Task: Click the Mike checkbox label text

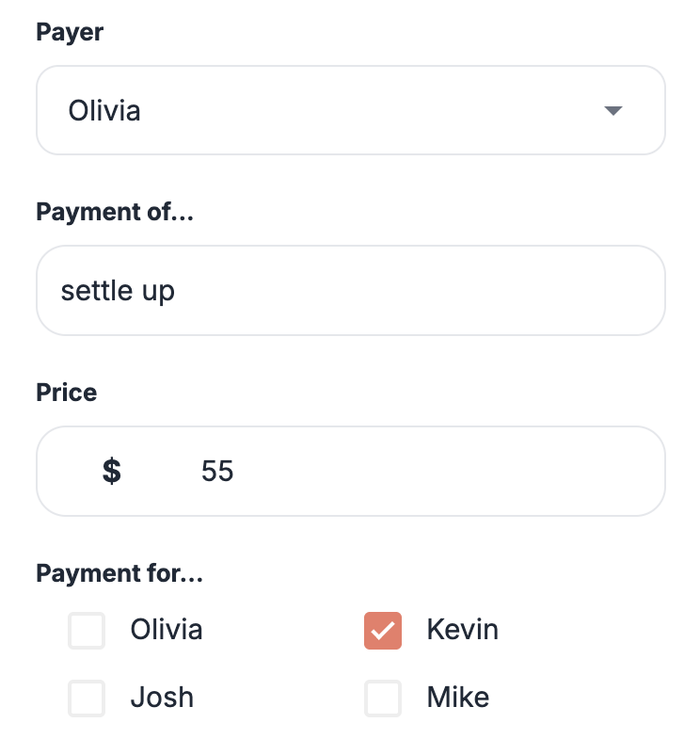Action: click(457, 698)
